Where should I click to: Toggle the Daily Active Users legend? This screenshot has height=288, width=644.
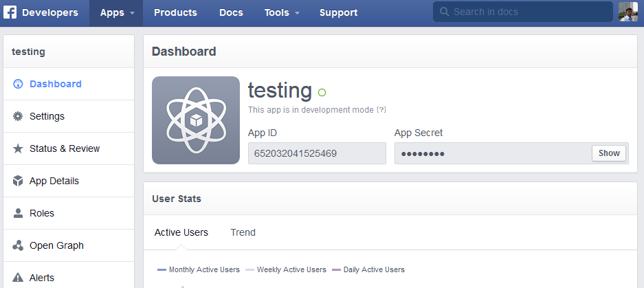click(x=368, y=270)
